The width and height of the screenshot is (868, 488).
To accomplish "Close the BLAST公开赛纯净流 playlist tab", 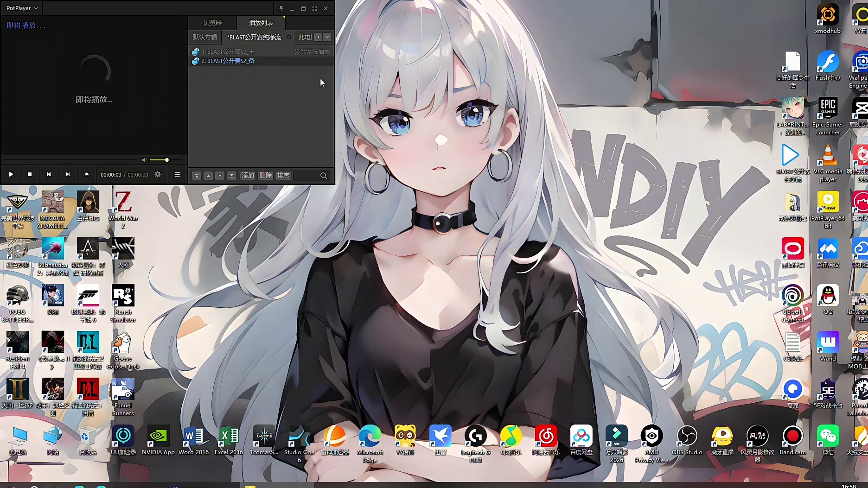I will pyautogui.click(x=289, y=37).
